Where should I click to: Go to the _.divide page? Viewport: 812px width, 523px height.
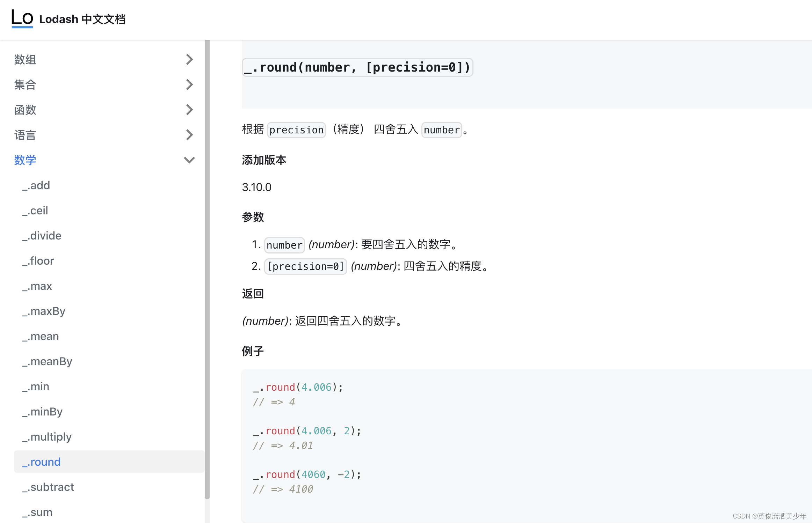[42, 236]
